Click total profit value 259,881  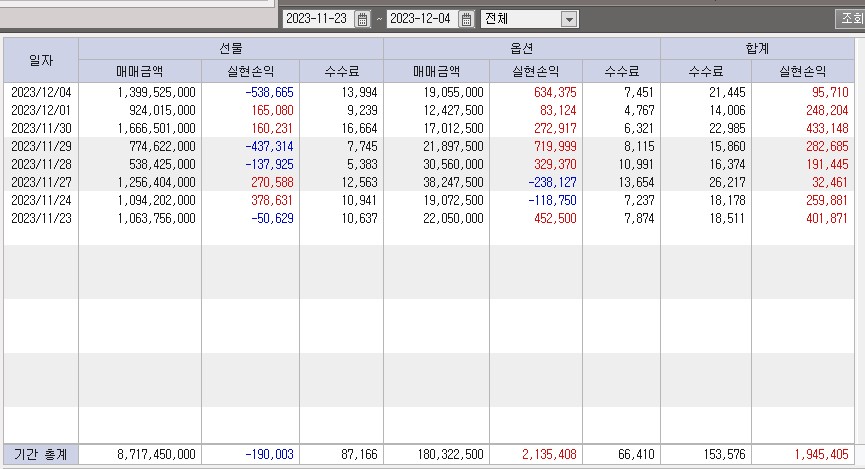tap(827, 200)
